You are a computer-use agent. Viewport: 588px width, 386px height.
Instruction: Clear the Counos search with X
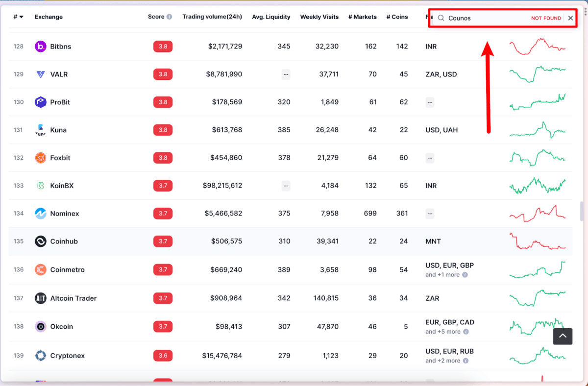570,18
